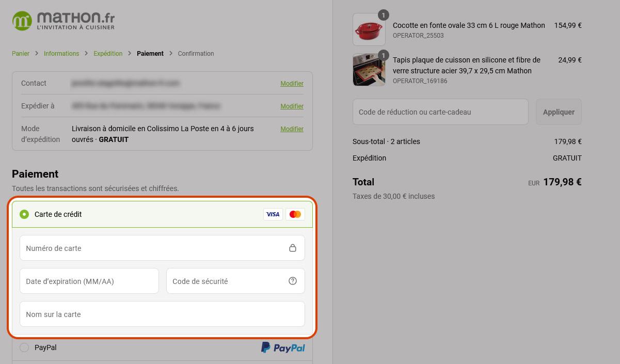Click the Paiement section heading
The height and width of the screenshot is (364, 620).
coord(35,174)
